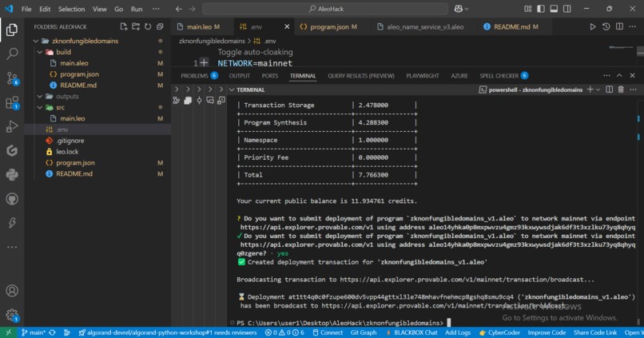
Task: Create a new file in Explorer header
Action: (124, 26)
